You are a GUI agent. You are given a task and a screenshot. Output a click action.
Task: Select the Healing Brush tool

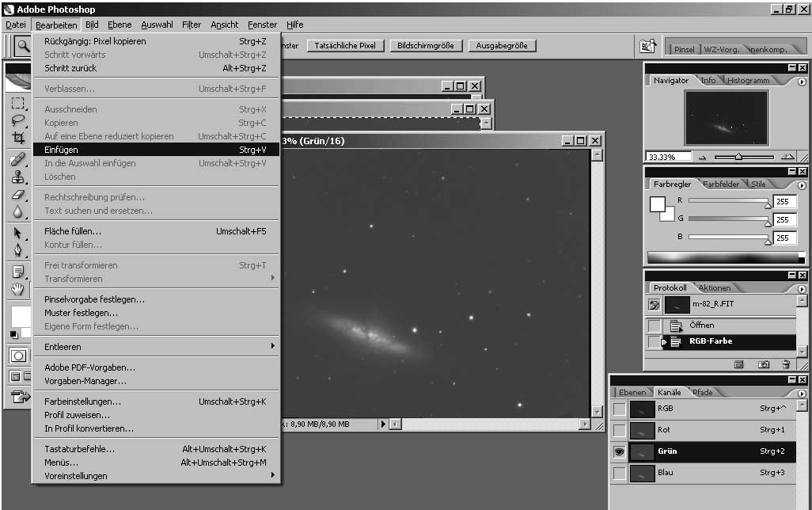pos(18,160)
